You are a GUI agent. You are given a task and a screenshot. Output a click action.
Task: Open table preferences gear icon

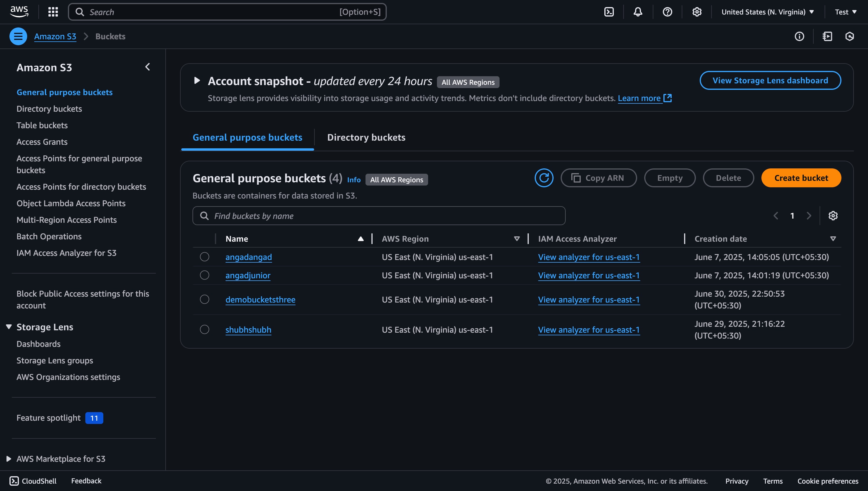[x=833, y=216]
